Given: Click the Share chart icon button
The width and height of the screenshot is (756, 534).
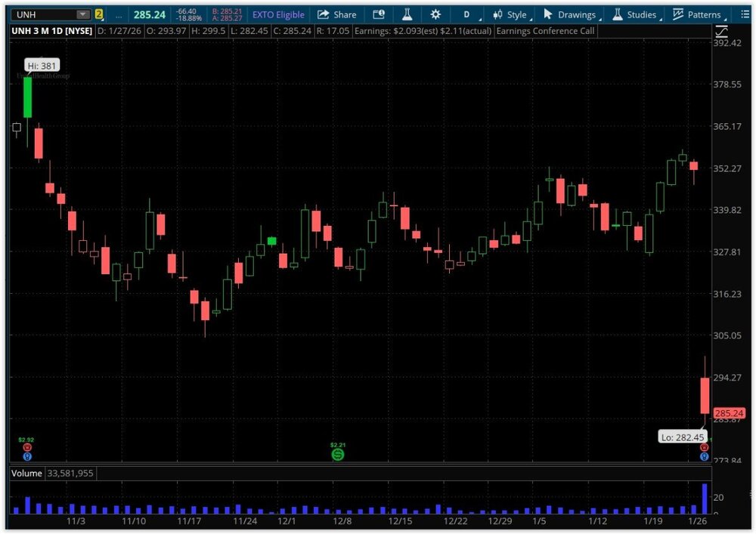Looking at the screenshot, I should (336, 14).
